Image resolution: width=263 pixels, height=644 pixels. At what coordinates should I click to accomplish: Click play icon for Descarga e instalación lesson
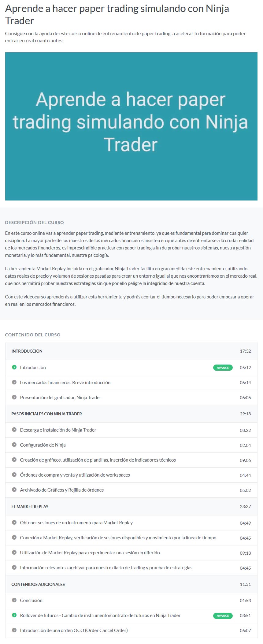tap(14, 429)
